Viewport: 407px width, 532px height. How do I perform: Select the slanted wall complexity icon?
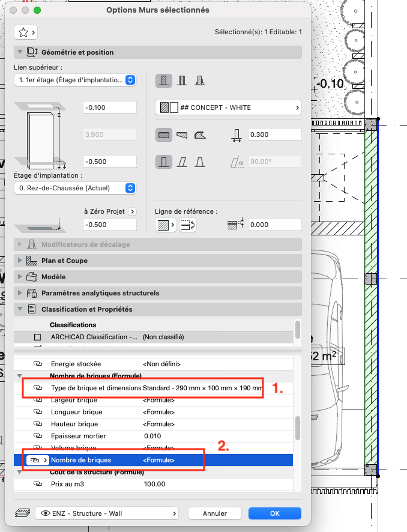(182, 162)
